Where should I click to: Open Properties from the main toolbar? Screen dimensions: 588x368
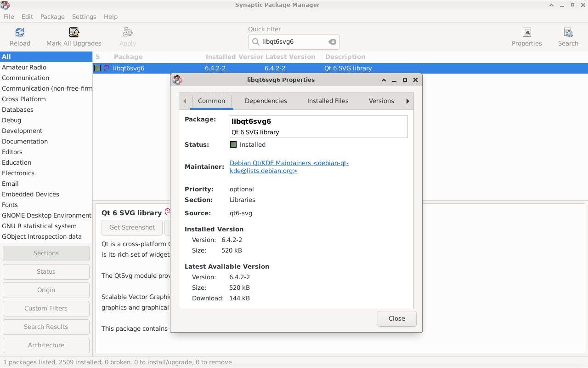527,37
